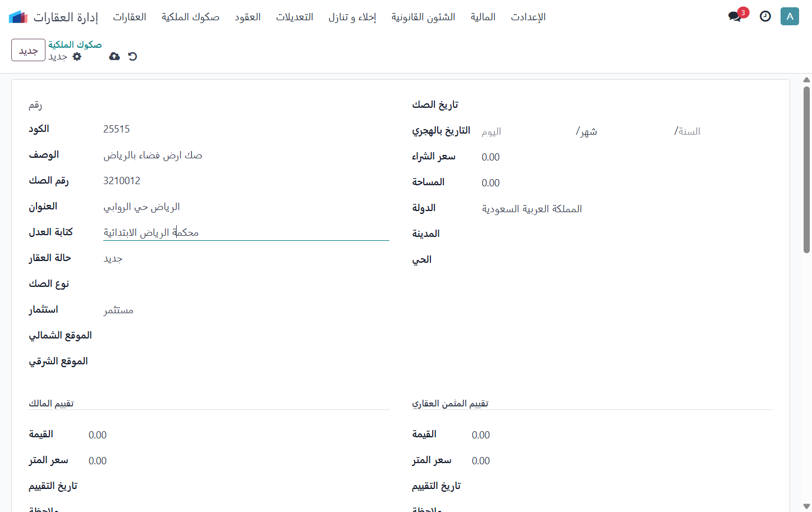Click إدارة العقارات app title
This screenshot has width=812, height=512.
(x=66, y=17)
